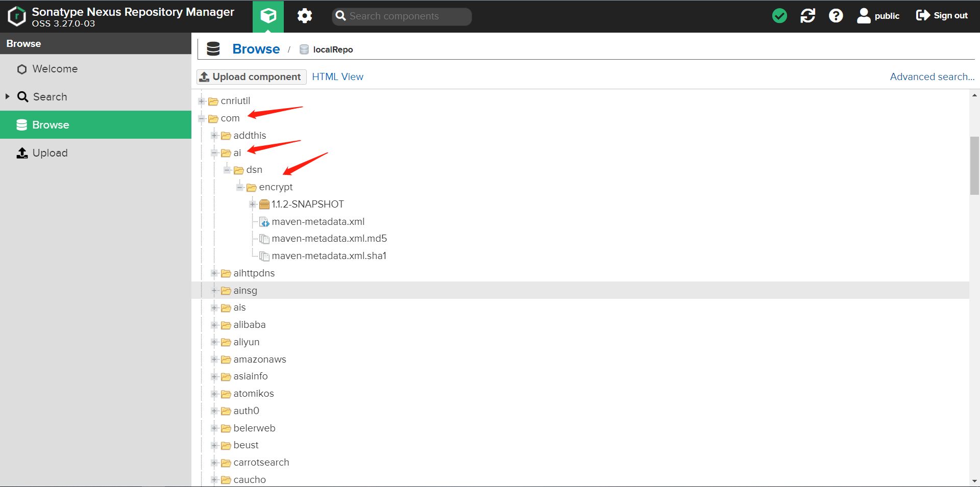Click the public user account icon
Viewport: 980px width, 487px height.
pos(864,16)
